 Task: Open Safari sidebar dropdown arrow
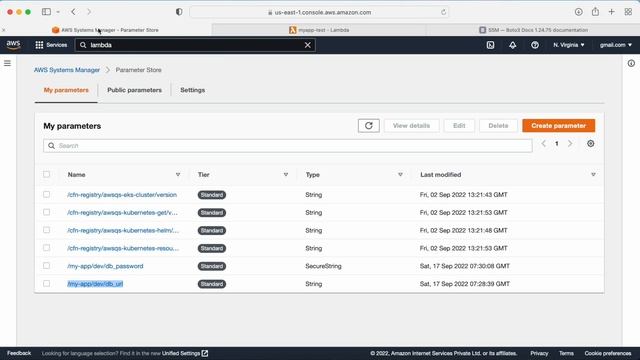[x=58, y=12]
